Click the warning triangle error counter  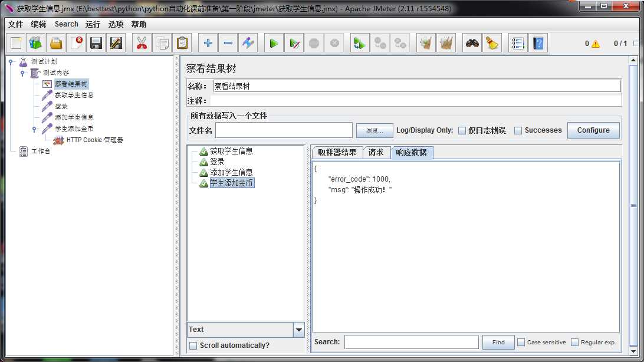click(x=596, y=44)
